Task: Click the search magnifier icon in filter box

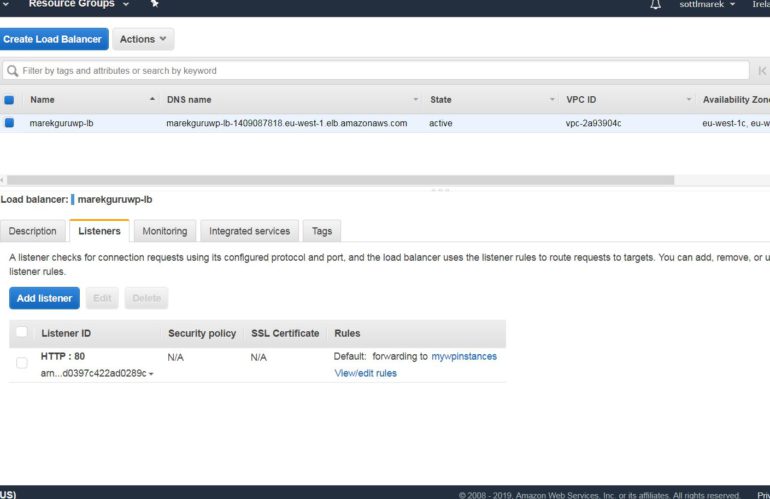Action: click(13, 71)
